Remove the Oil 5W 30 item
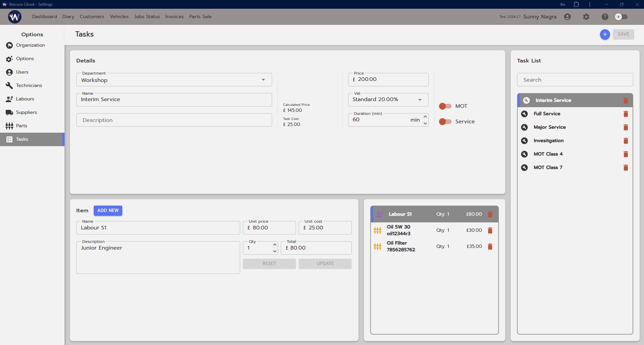Image resolution: width=644 pixels, height=345 pixels. coord(490,230)
